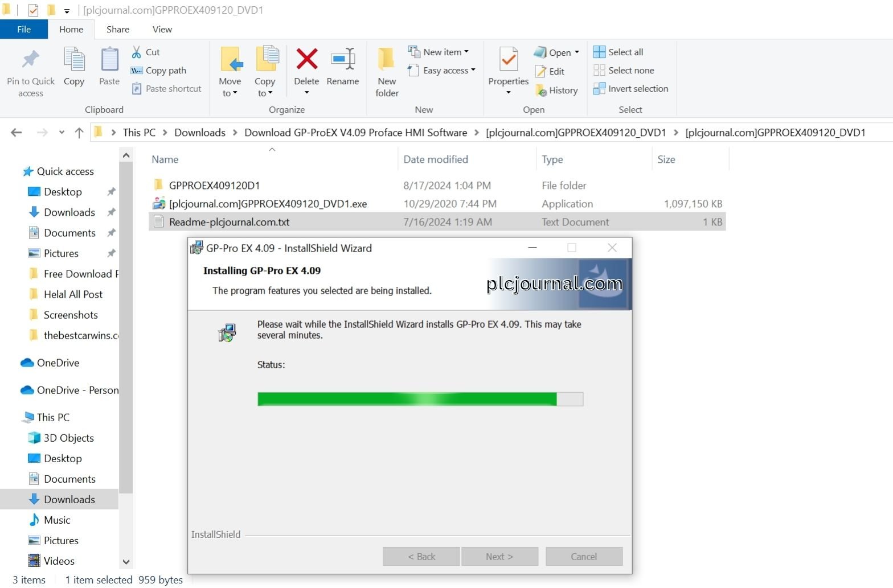Image resolution: width=893 pixels, height=588 pixels.
Task: Open file History in ribbon
Action: (557, 91)
